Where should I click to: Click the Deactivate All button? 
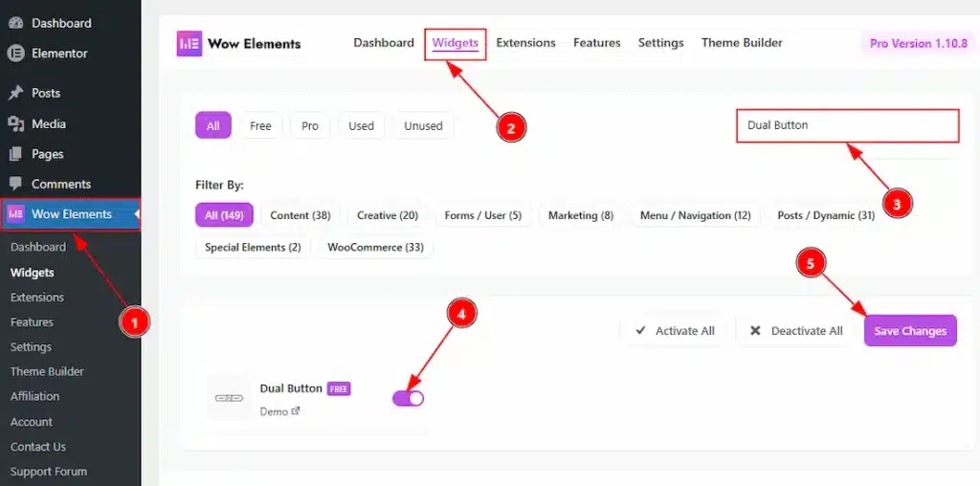pos(796,331)
